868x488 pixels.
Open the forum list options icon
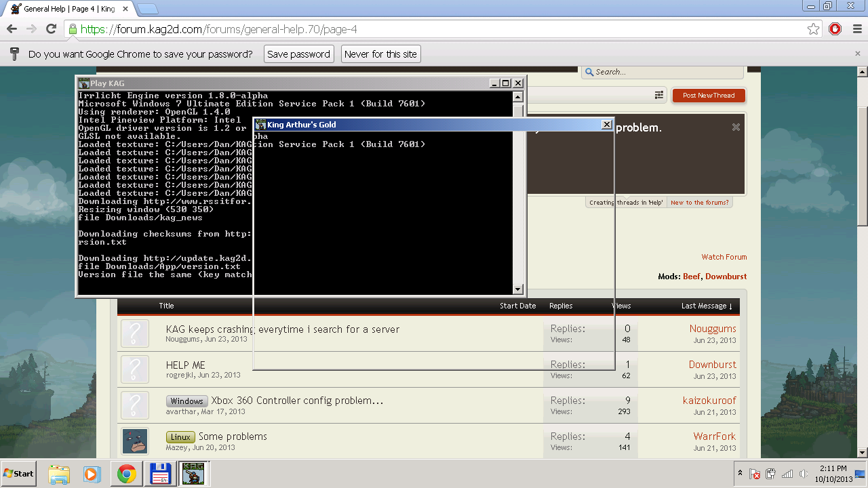pos(658,96)
